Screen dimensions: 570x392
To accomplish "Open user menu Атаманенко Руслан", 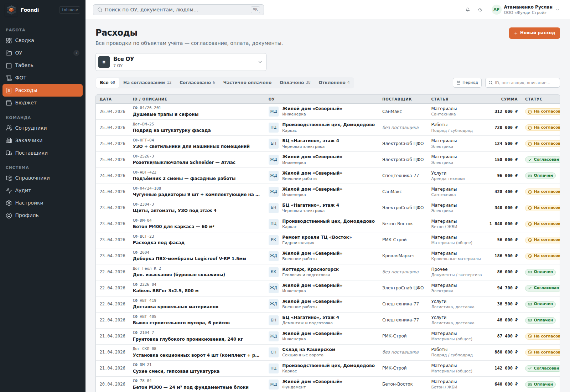I will pyautogui.click(x=525, y=10).
